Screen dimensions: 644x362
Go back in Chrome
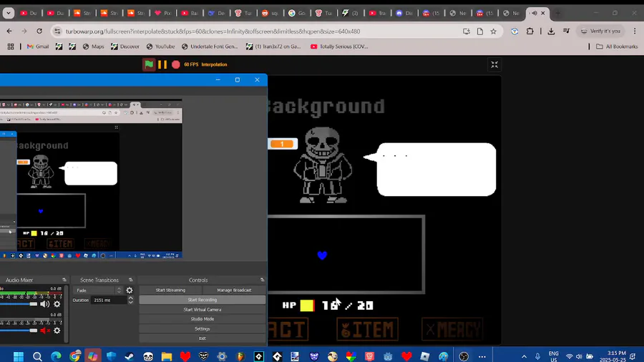click(x=9, y=31)
